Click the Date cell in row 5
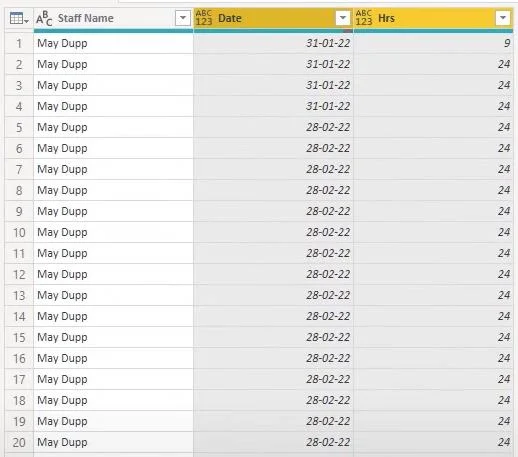This screenshot has width=518, height=457. pyautogui.click(x=273, y=127)
